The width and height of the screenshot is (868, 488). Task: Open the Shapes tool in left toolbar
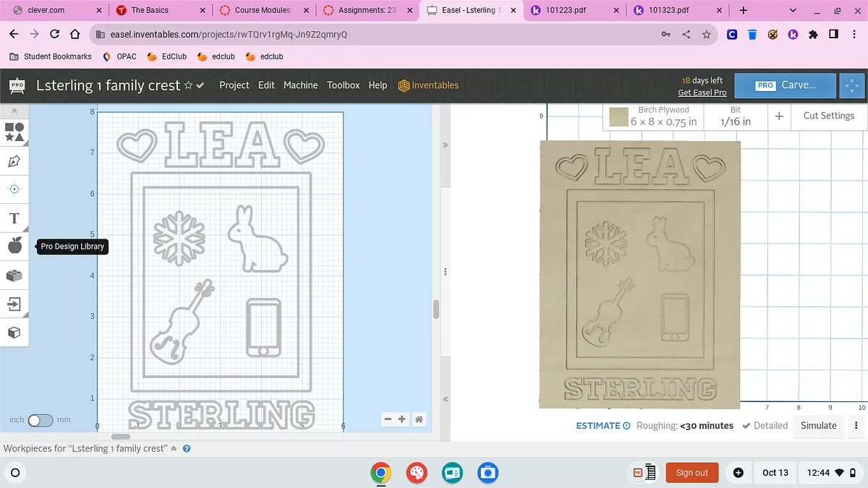14,132
